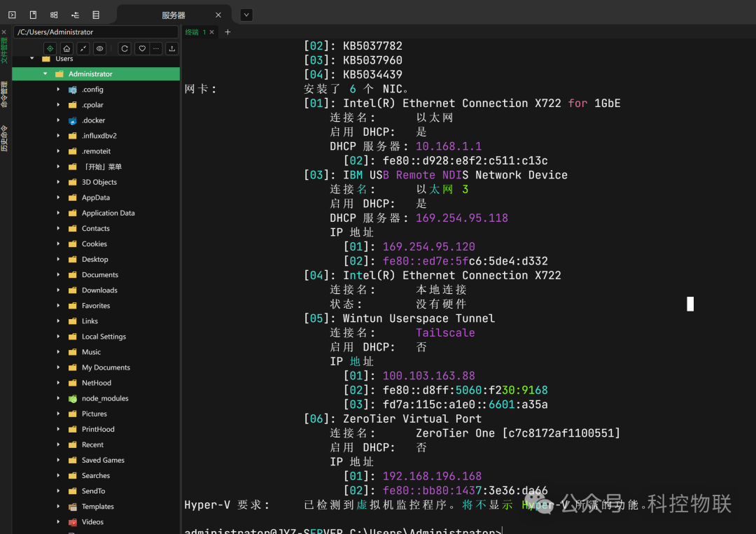Viewport: 756px width, 534px height.
Task: Select the 终端 1 terminal tab
Action: click(195, 32)
